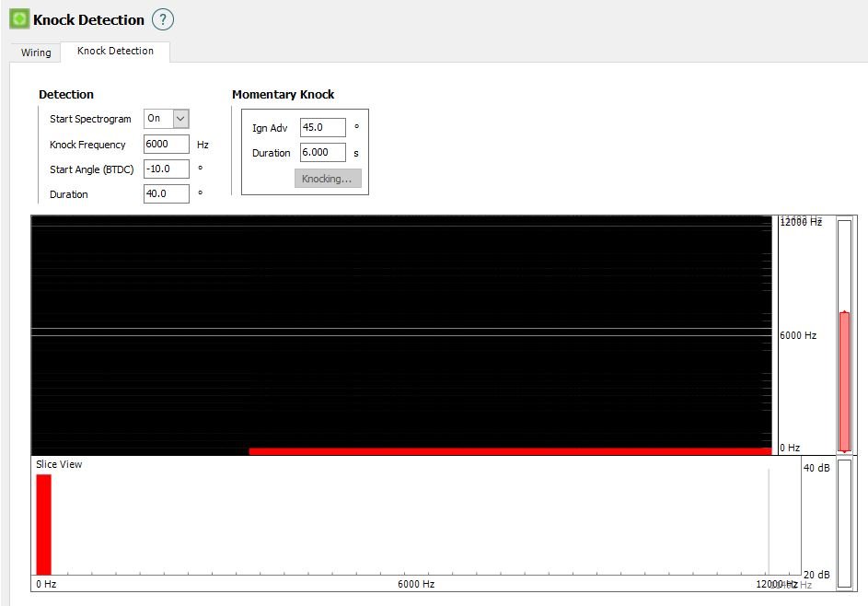868x606 pixels.
Task: Click the 0 Hz label on slice axis
Action: [47, 585]
